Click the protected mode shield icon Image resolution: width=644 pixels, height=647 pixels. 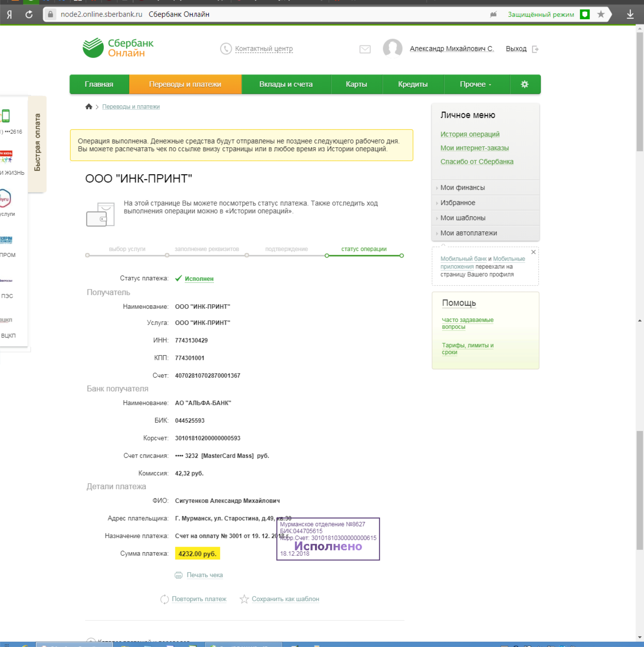pyautogui.click(x=585, y=14)
